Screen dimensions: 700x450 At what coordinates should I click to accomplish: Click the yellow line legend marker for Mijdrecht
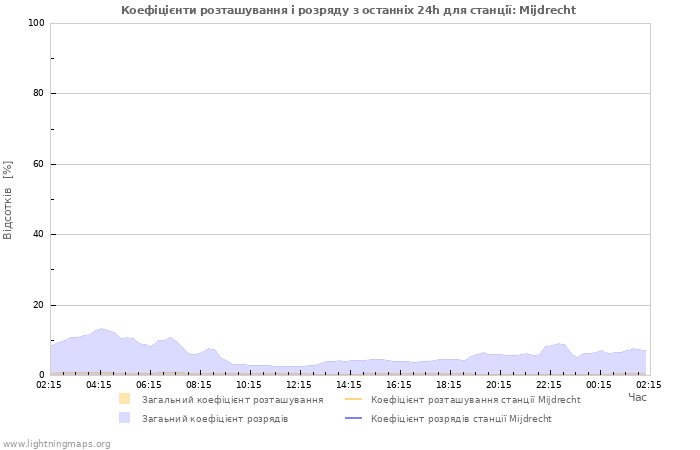click(x=353, y=399)
